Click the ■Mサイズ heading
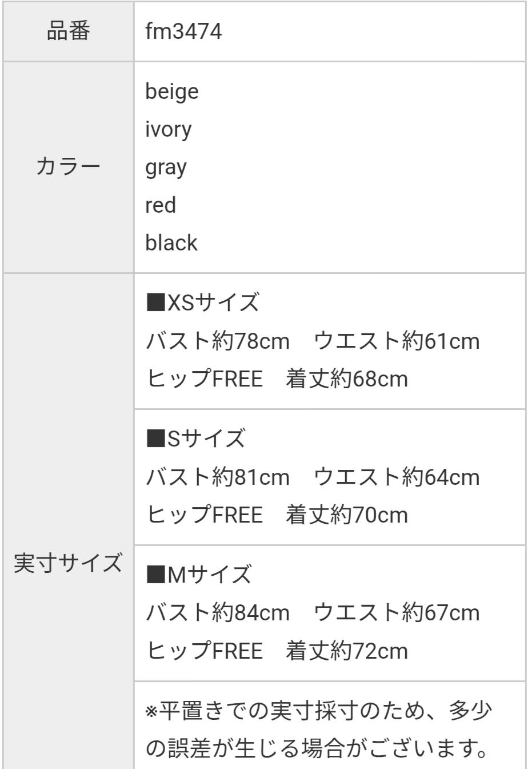 [199, 575]
